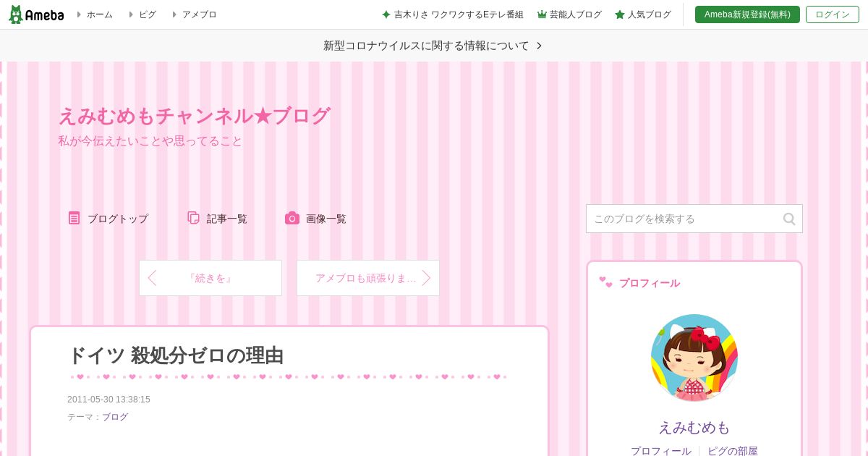The height and width of the screenshot is (456, 868).
Task: Open 芸能人ブログ link
Action: [576, 14]
